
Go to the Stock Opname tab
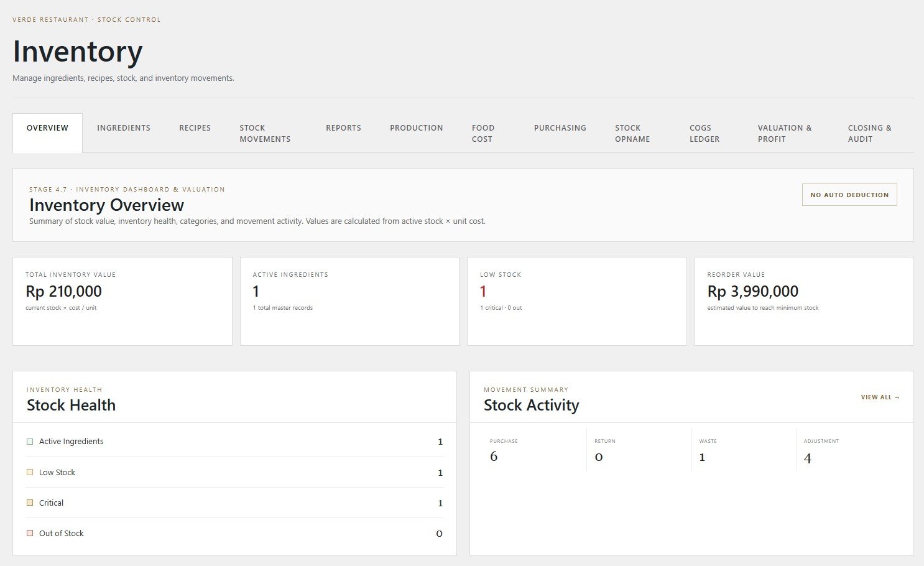[632, 133]
